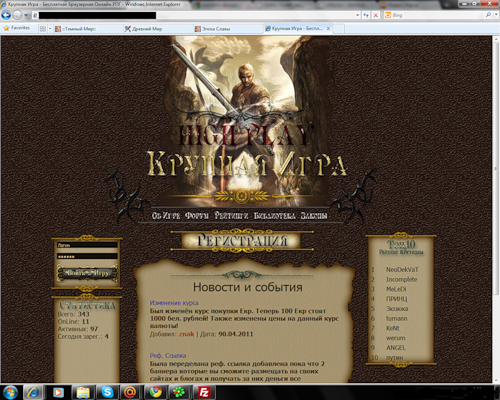Screen dimensions: 500x400
Task: Click the Регистрация banner button
Action: pos(241,240)
